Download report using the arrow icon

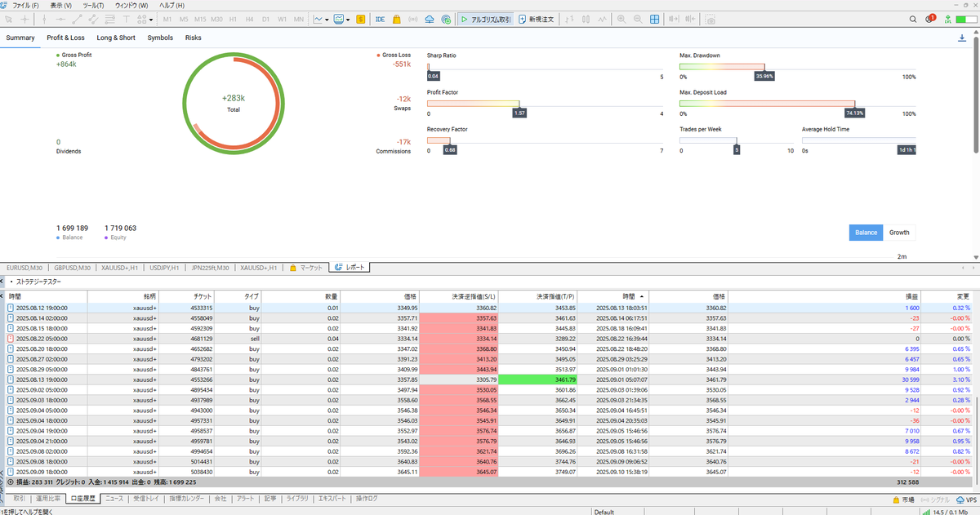click(x=961, y=38)
